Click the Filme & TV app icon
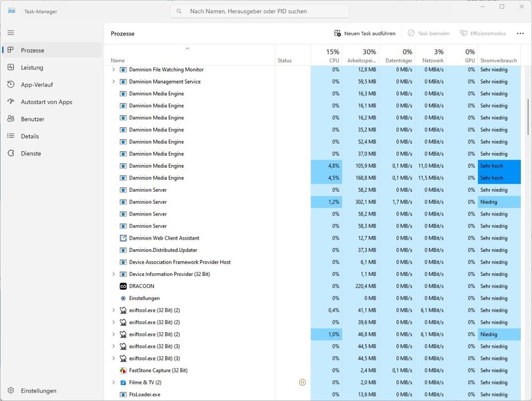The width and height of the screenshot is (532, 401). click(123, 382)
